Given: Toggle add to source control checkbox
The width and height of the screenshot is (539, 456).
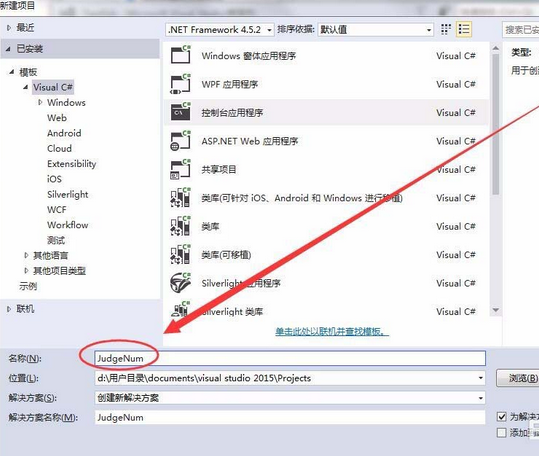Looking at the screenshot, I should [x=502, y=432].
